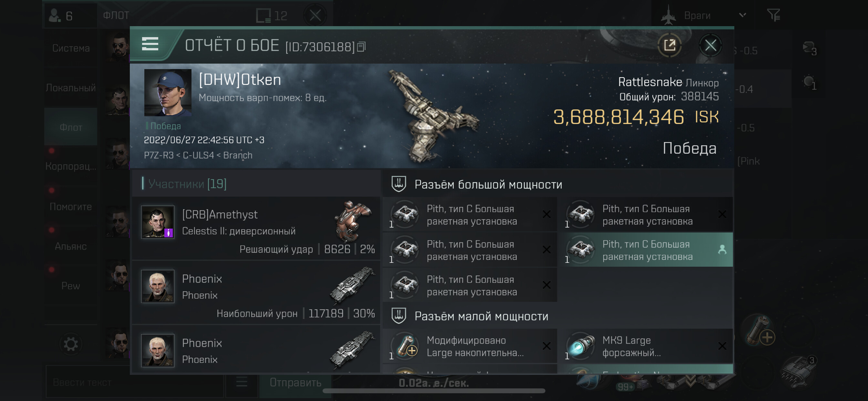Select the first Pith Type C launcher entry
The image size is (868, 401).
470,215
